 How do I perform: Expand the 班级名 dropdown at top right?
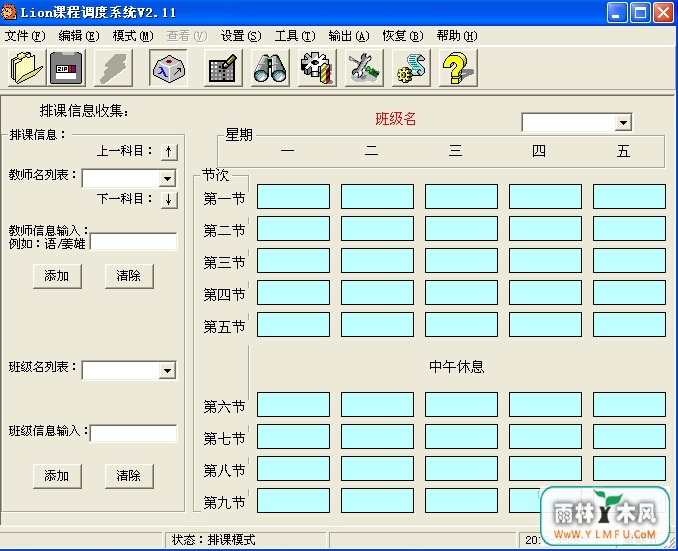coord(623,122)
